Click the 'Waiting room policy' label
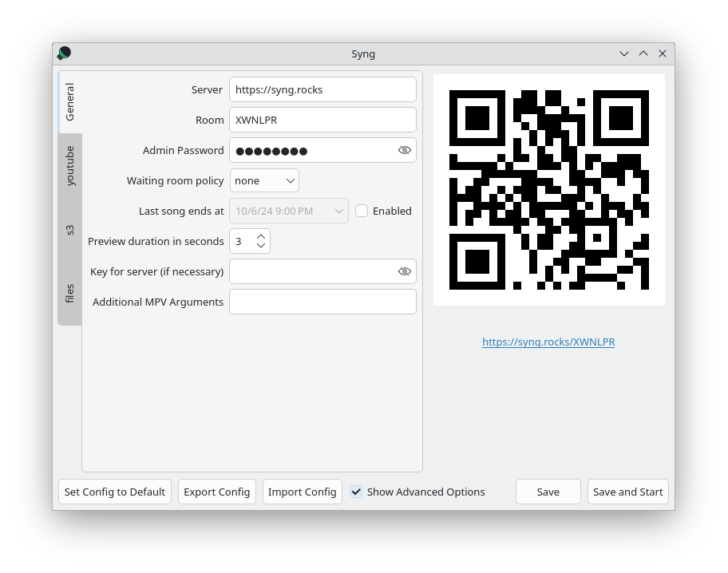Image resolution: width=728 pixels, height=573 pixels. (175, 180)
